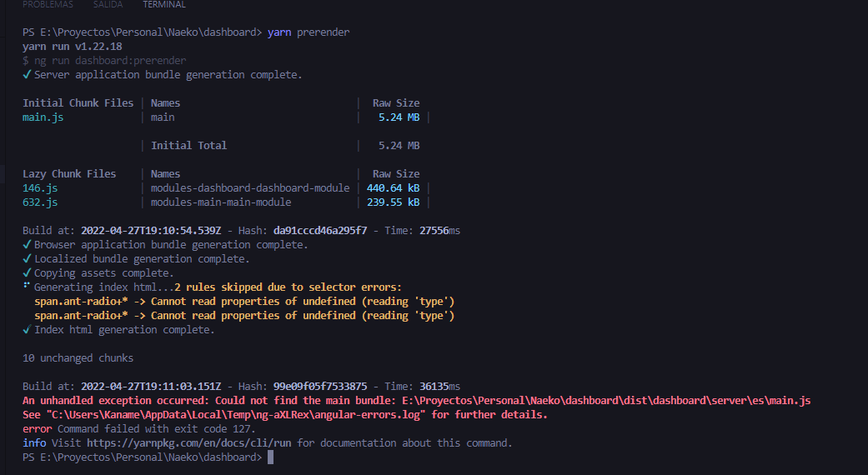Click the modules-main-main-module name
This screenshot has width=868, height=475.
point(221,202)
